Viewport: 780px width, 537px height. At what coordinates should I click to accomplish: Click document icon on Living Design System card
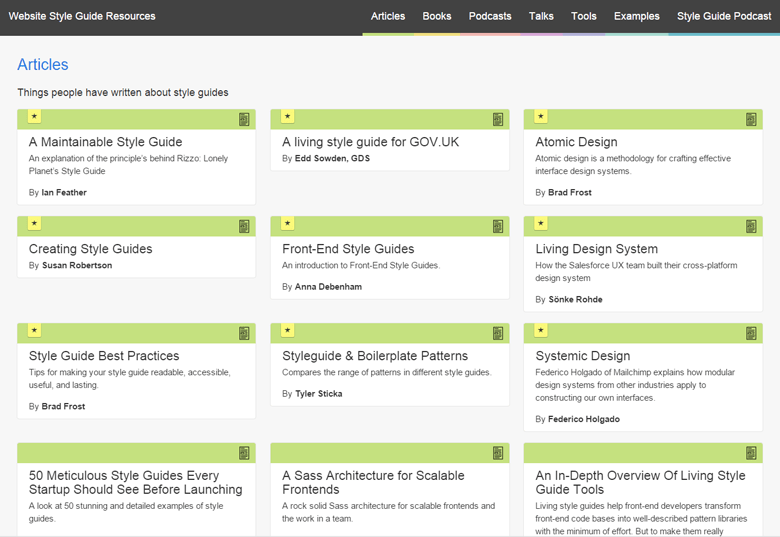[x=751, y=226]
